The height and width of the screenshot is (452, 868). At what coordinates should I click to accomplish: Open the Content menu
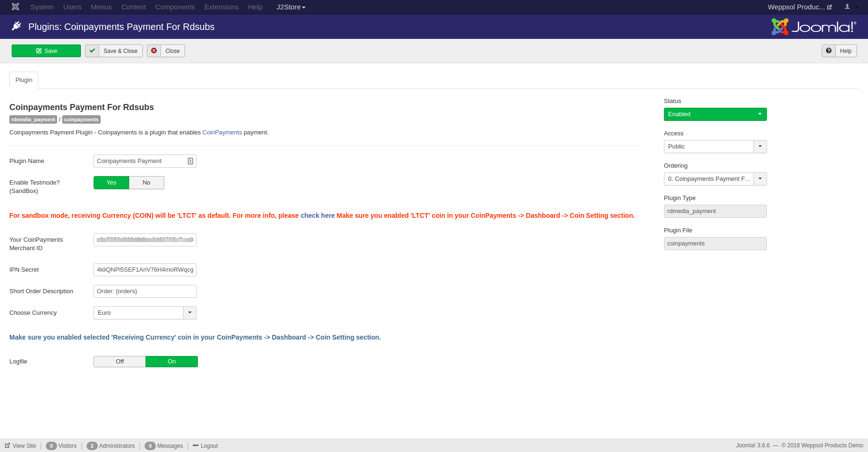133,7
